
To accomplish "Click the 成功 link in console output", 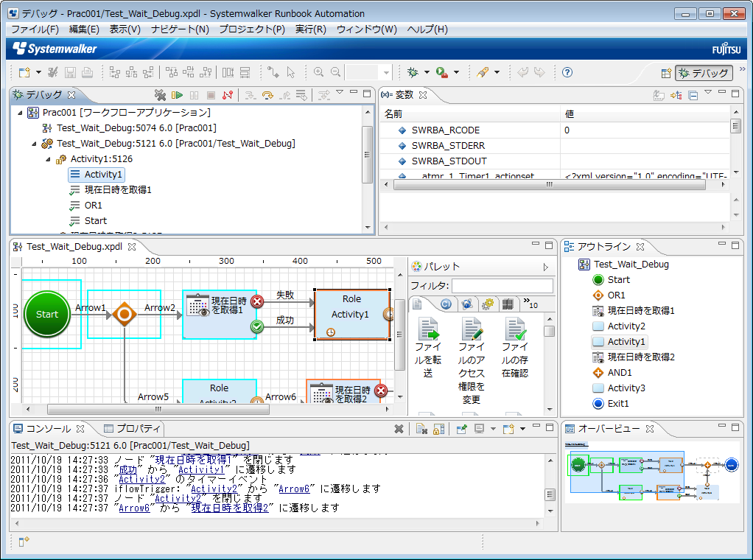I will [127, 469].
